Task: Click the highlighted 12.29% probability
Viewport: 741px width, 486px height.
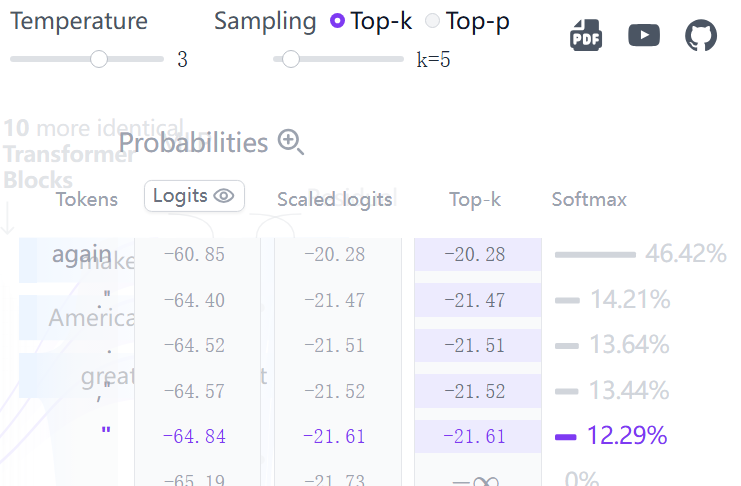Action: click(627, 435)
